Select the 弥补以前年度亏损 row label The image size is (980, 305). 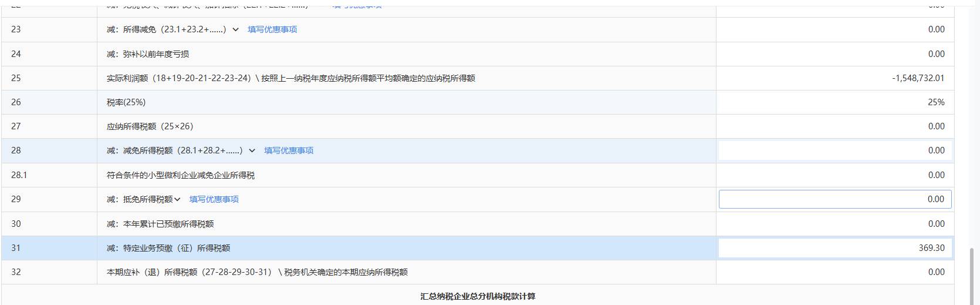click(148, 54)
